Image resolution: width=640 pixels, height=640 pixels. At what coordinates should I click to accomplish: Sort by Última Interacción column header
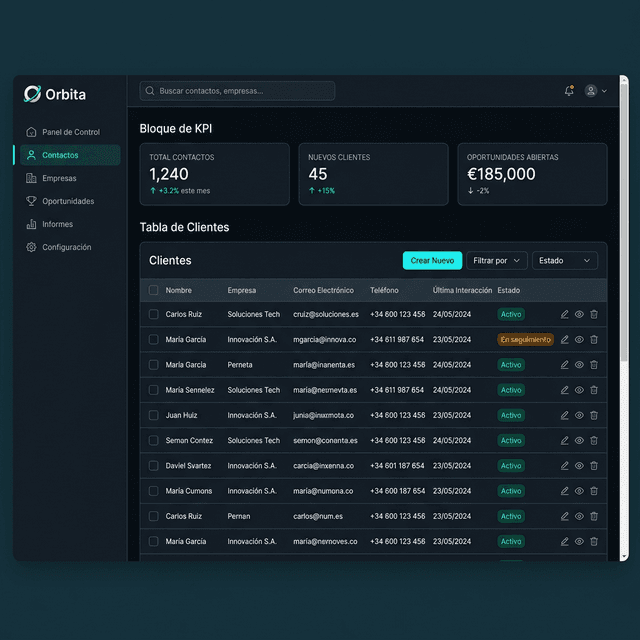tap(462, 290)
